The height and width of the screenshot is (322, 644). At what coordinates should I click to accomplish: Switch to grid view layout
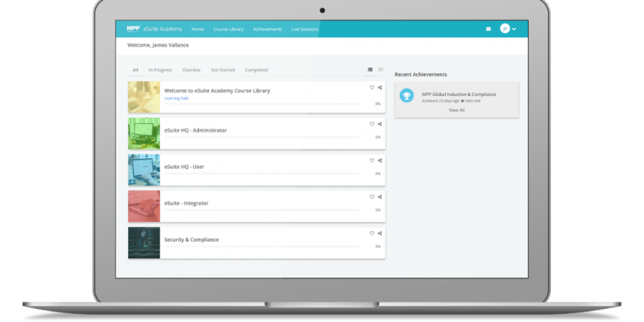(381, 69)
